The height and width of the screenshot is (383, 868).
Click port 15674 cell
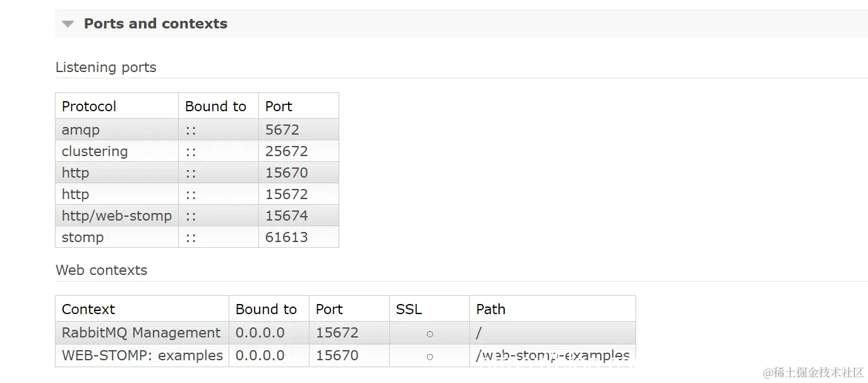[299, 216]
